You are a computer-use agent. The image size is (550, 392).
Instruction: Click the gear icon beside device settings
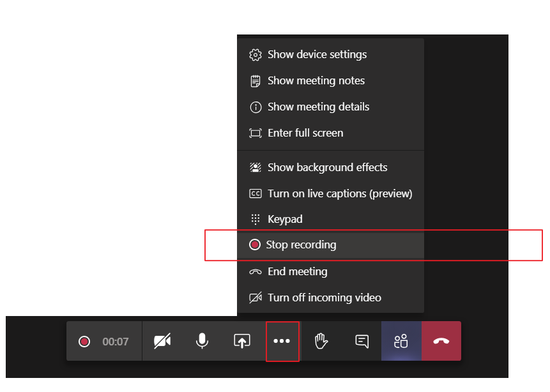[x=256, y=55]
